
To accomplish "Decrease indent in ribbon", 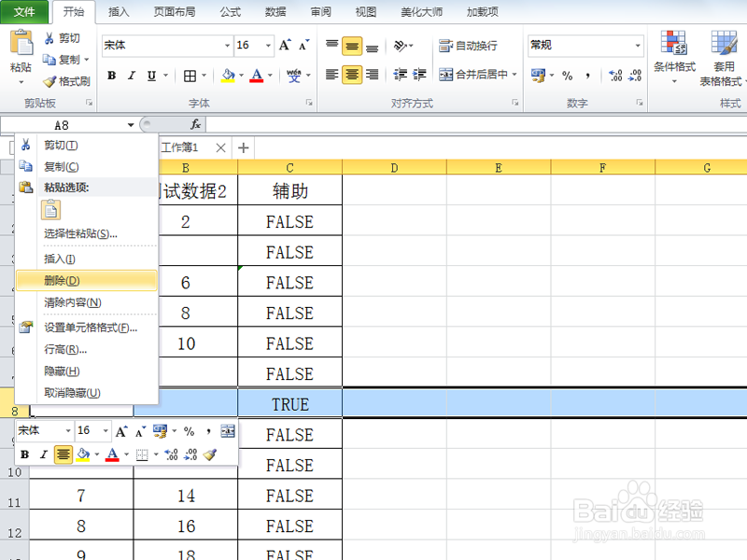I will 401,75.
